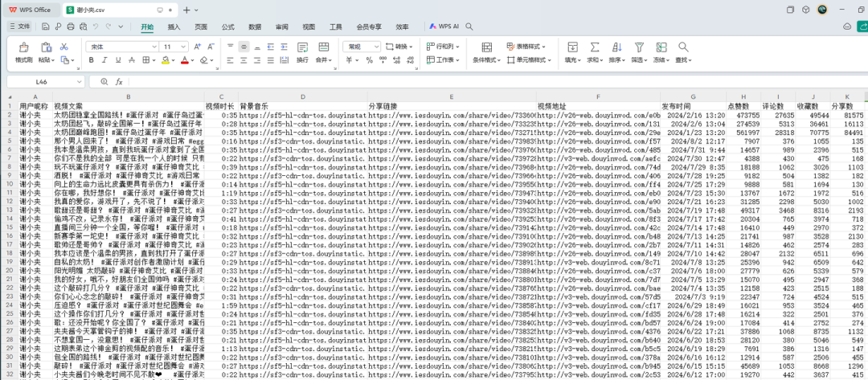Switch to the 页面 ribbon tab
The height and width of the screenshot is (380, 868).
(201, 27)
